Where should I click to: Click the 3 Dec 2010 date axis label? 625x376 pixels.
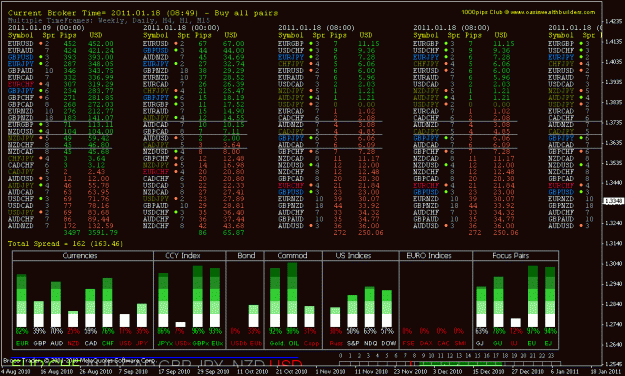448,372
